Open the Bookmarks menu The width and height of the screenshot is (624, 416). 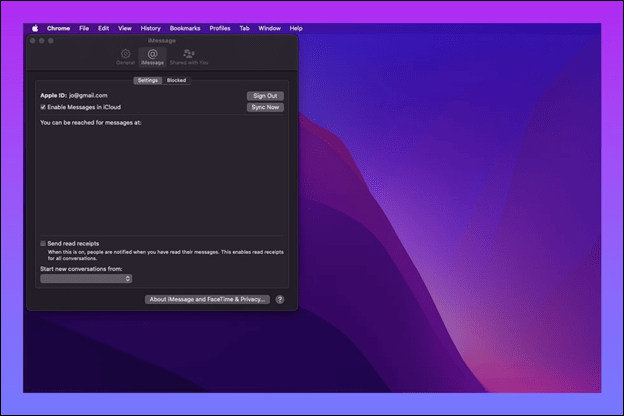[184, 28]
